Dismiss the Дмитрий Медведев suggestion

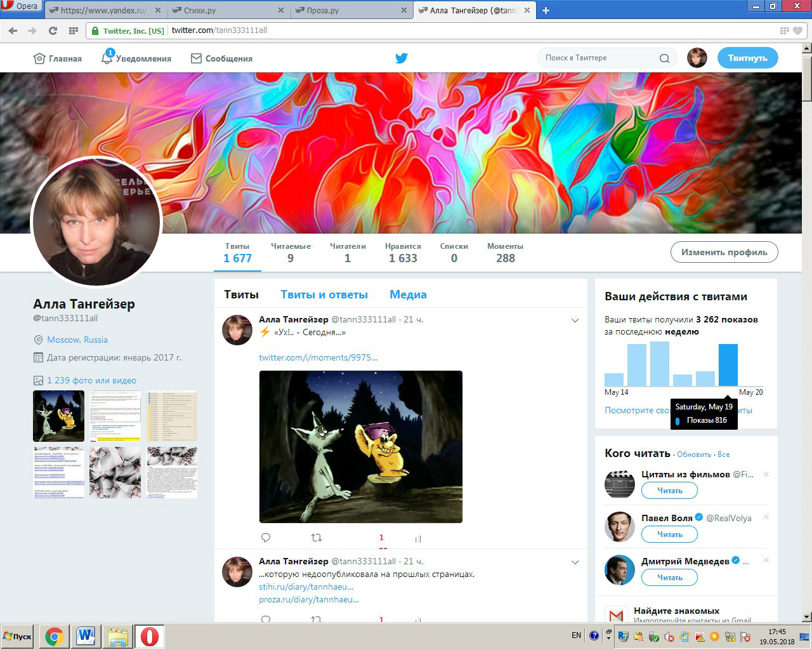[x=766, y=560]
